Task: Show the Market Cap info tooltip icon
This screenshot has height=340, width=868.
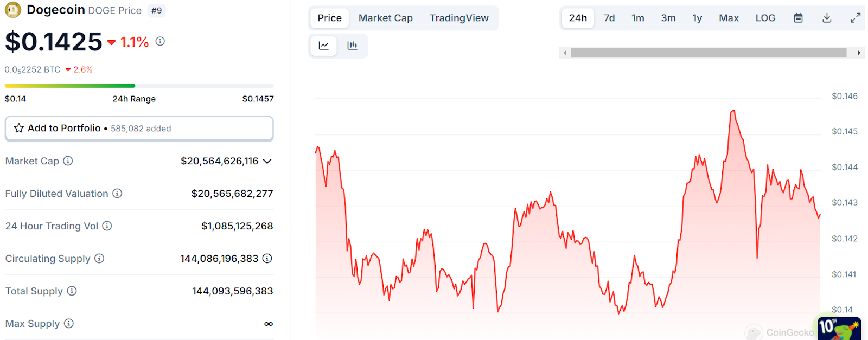Action: 68,161
